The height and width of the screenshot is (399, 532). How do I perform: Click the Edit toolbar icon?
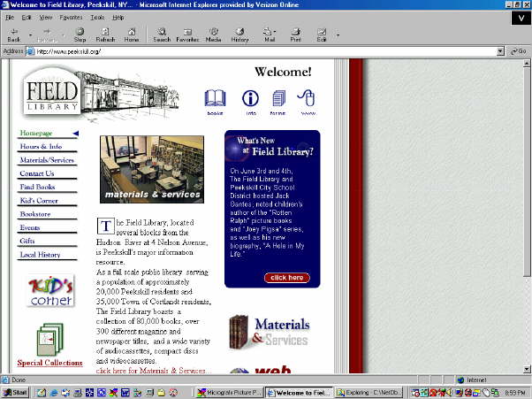[322, 35]
